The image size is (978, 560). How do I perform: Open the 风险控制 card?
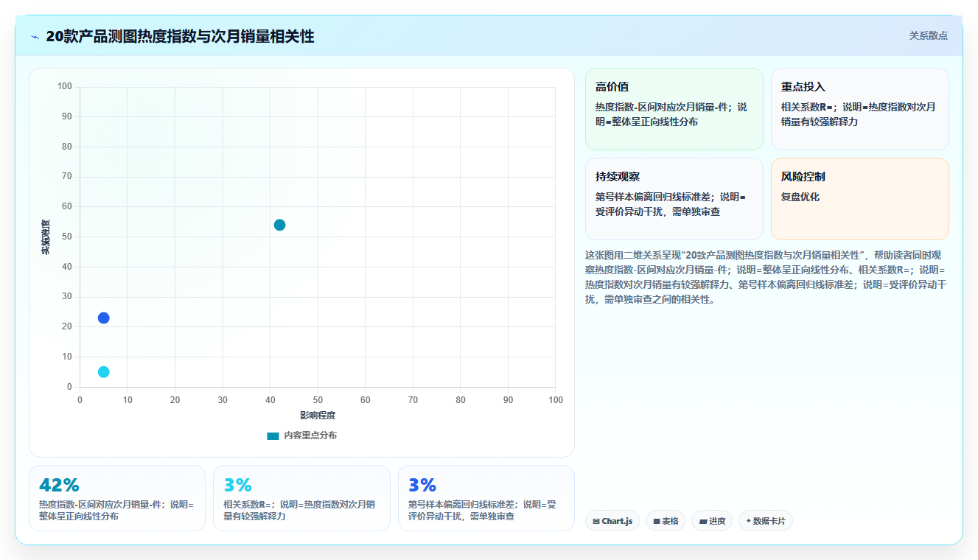pyautogui.click(x=860, y=199)
